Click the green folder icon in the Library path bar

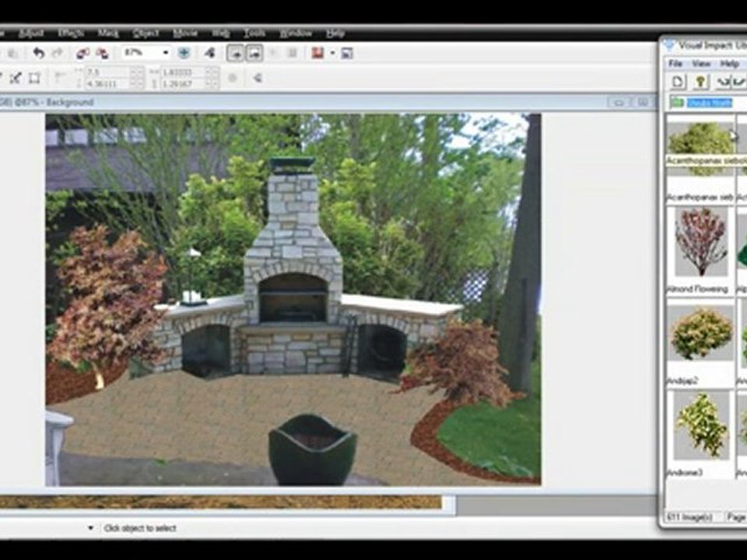[676, 103]
